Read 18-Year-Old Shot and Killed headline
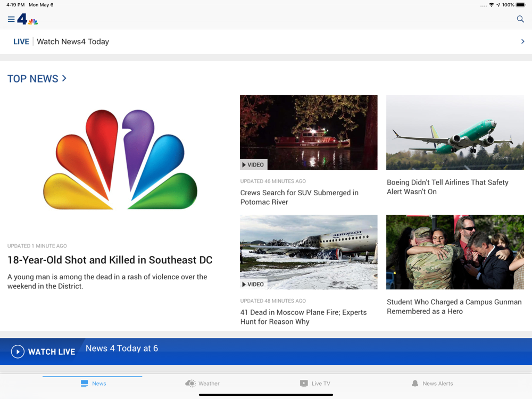This screenshot has height=399, width=532. (x=110, y=260)
